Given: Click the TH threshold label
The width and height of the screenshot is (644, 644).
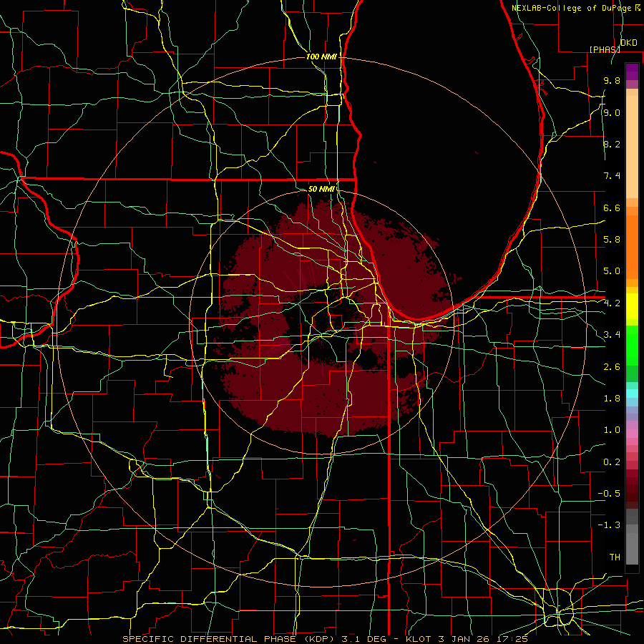Looking at the screenshot, I should click(x=615, y=557).
